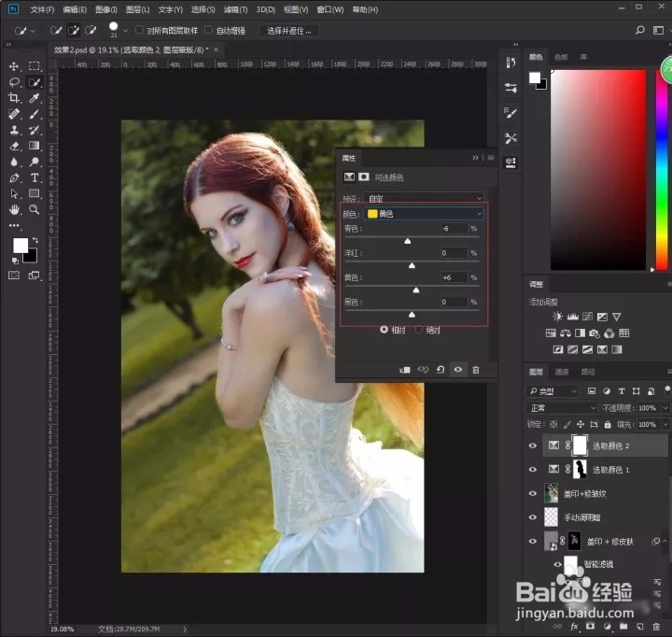Screen dimensions: 672x637
Task: Open the layer opacity dropdown
Action: point(665,408)
